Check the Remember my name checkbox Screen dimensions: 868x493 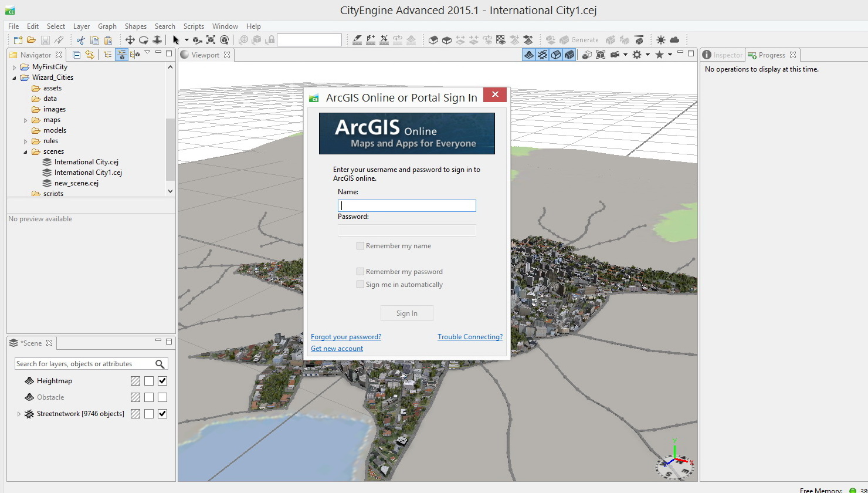pyautogui.click(x=360, y=246)
